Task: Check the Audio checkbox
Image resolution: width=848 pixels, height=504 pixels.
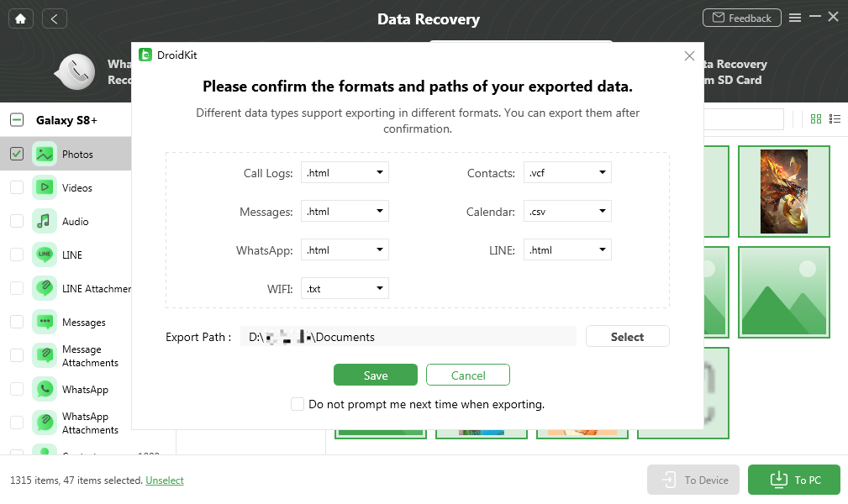Action: click(x=17, y=221)
